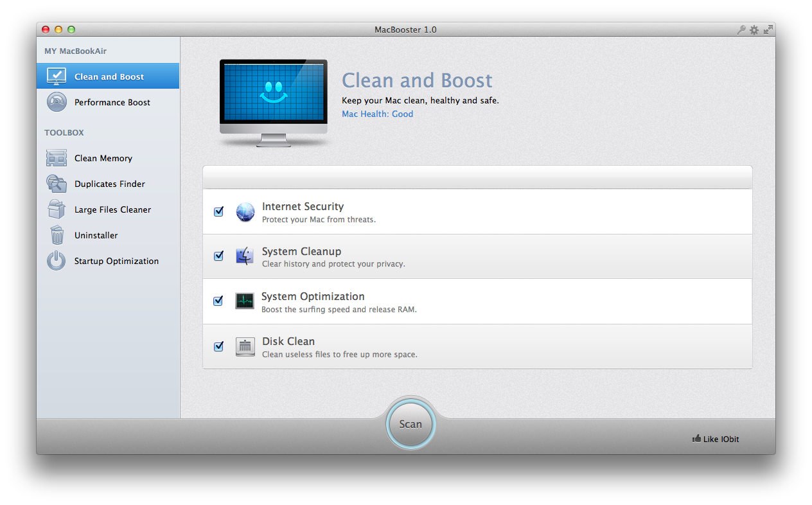Click the TOOLBOX sidebar header
Viewport: 812px width, 505px height.
pos(64,132)
